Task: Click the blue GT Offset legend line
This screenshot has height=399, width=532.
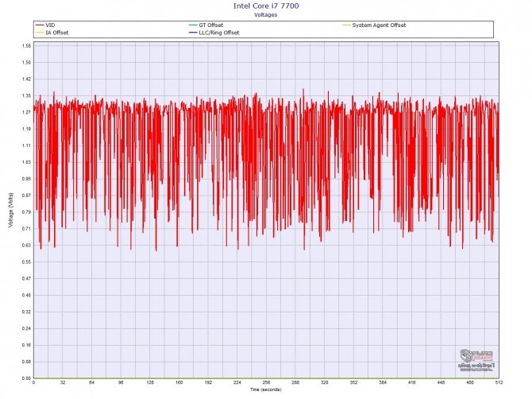Action: (193, 25)
